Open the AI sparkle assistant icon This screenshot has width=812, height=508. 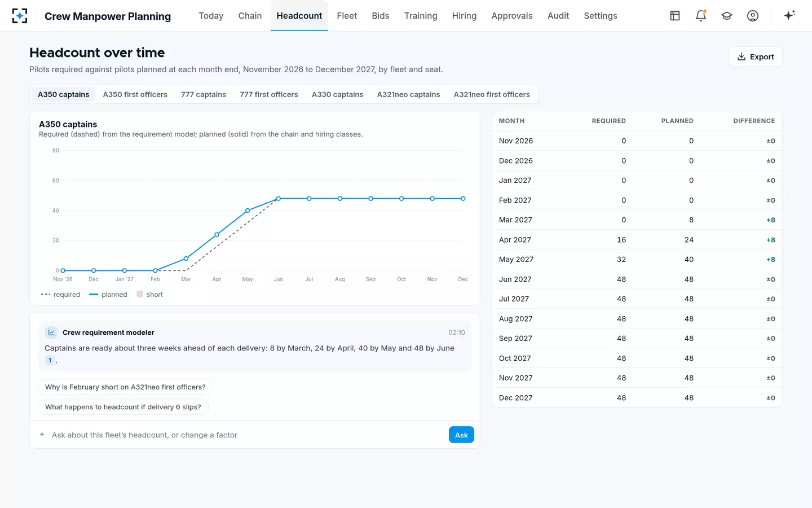(x=789, y=15)
